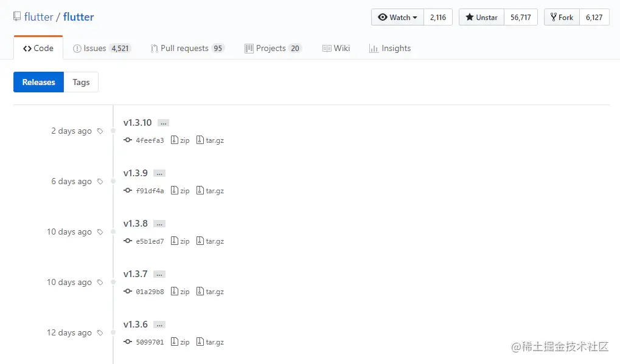Click the 95 pull requests counter badge
Screen dimensions: 620x364
(x=218, y=48)
